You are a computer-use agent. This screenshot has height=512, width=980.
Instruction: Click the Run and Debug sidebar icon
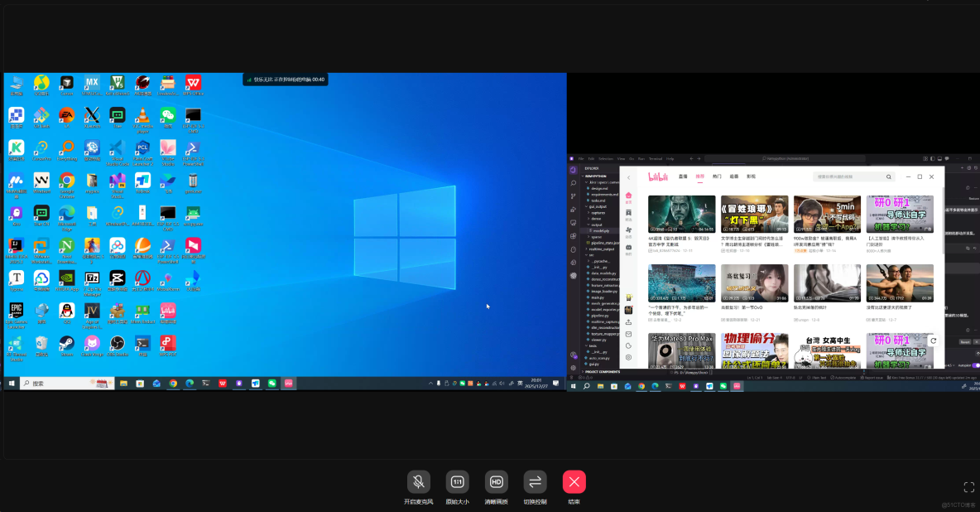click(572, 210)
